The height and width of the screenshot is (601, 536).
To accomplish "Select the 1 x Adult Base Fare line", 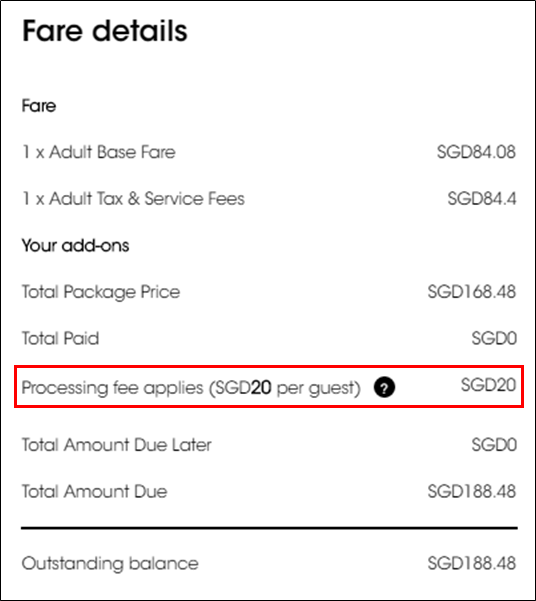I will pyautogui.click(x=99, y=152).
